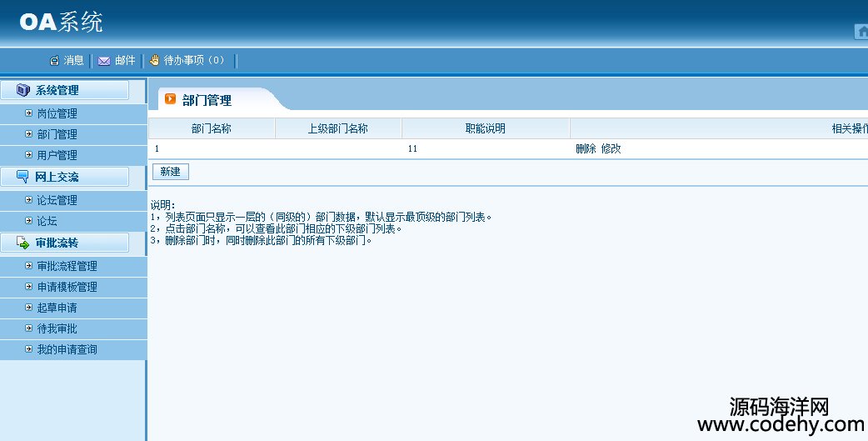Open 待我审批 in sidebar

click(x=57, y=328)
